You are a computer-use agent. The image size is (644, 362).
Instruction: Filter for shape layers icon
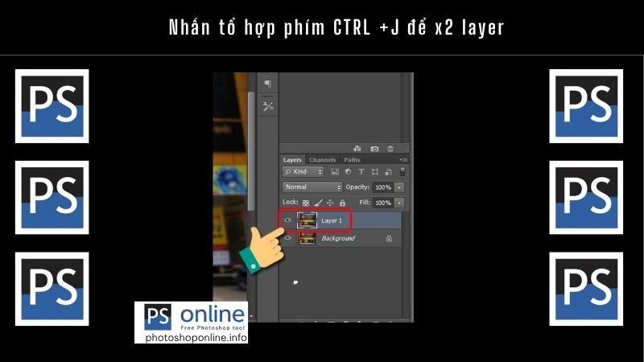(x=374, y=172)
